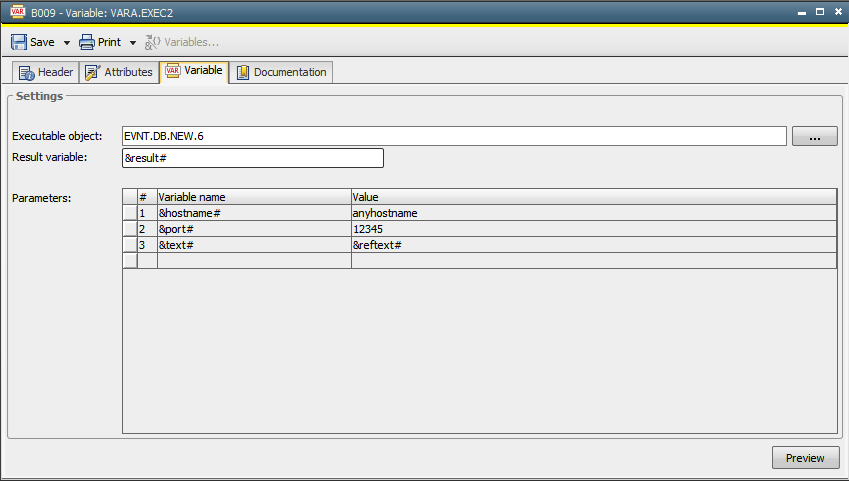Click the Print printer icon

tap(87, 42)
